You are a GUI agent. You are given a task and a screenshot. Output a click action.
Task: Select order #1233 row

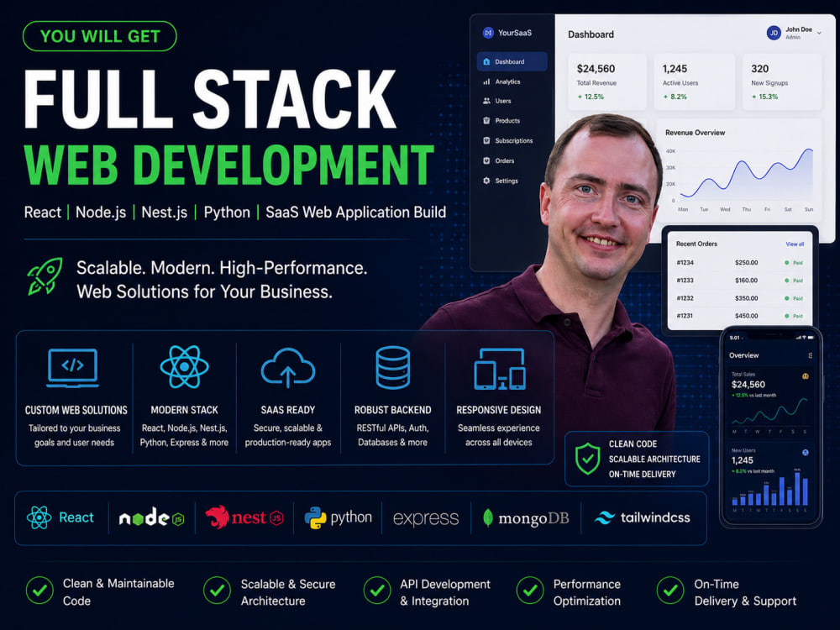point(740,281)
